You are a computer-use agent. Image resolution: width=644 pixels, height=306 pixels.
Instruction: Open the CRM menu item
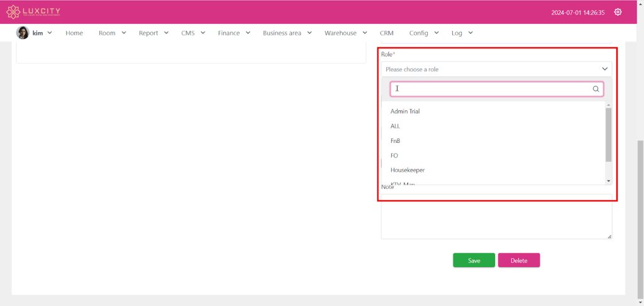click(x=387, y=33)
